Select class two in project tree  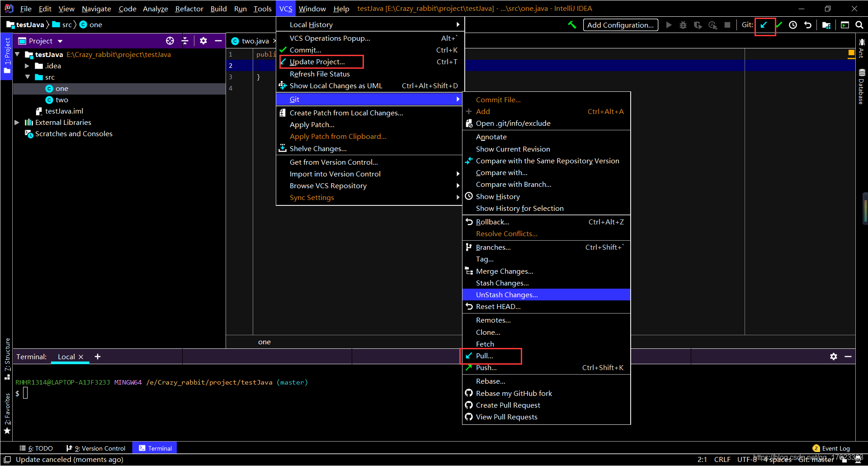(62, 100)
